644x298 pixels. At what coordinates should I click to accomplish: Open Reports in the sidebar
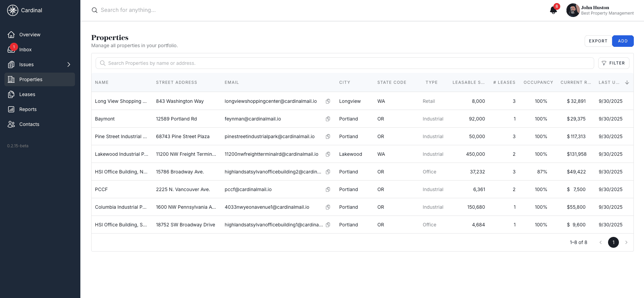point(40,109)
